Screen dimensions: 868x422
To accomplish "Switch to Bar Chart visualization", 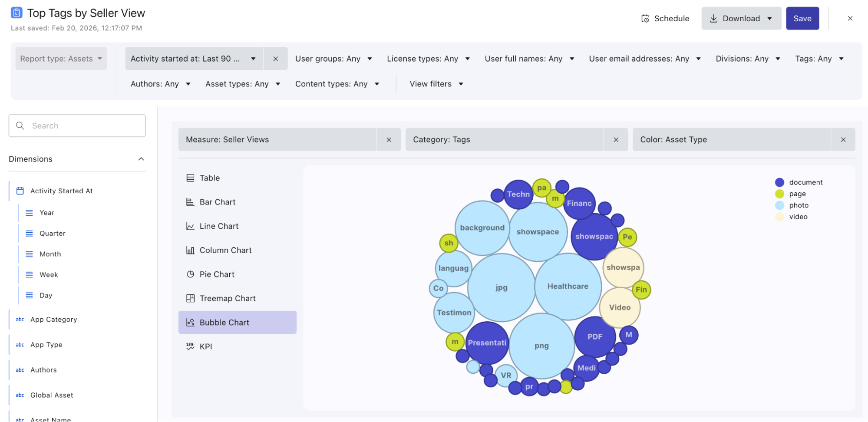I will [217, 202].
